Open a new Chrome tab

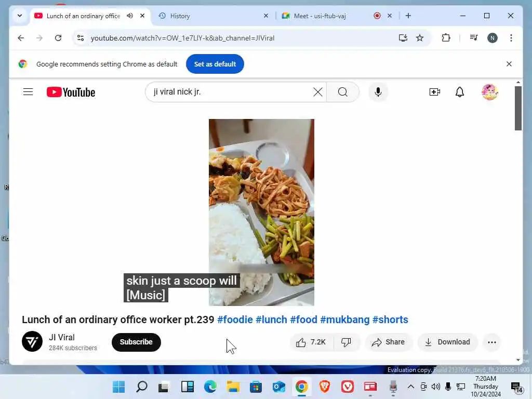[x=408, y=16]
